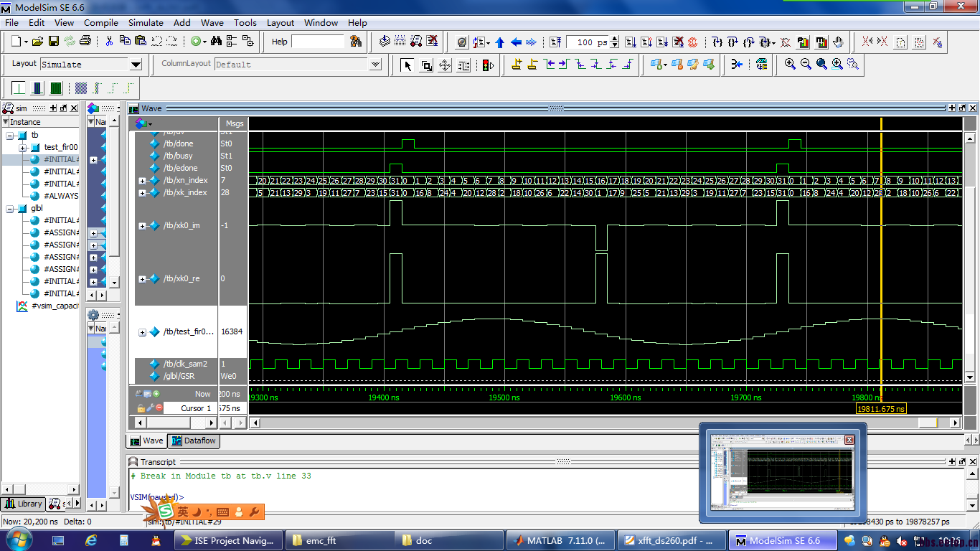Screen dimensions: 980x551
Task: Switch to the Dataflow tab
Action: [194, 441]
